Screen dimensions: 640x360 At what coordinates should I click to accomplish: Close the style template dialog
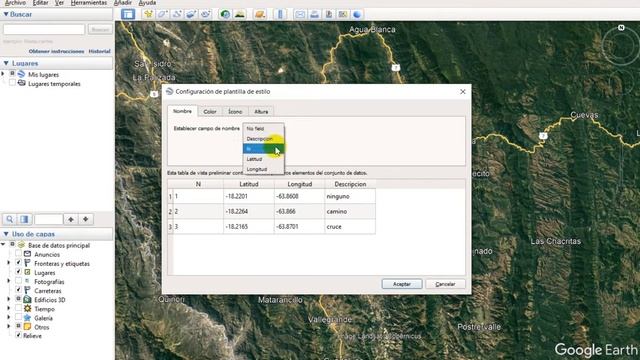(462, 91)
